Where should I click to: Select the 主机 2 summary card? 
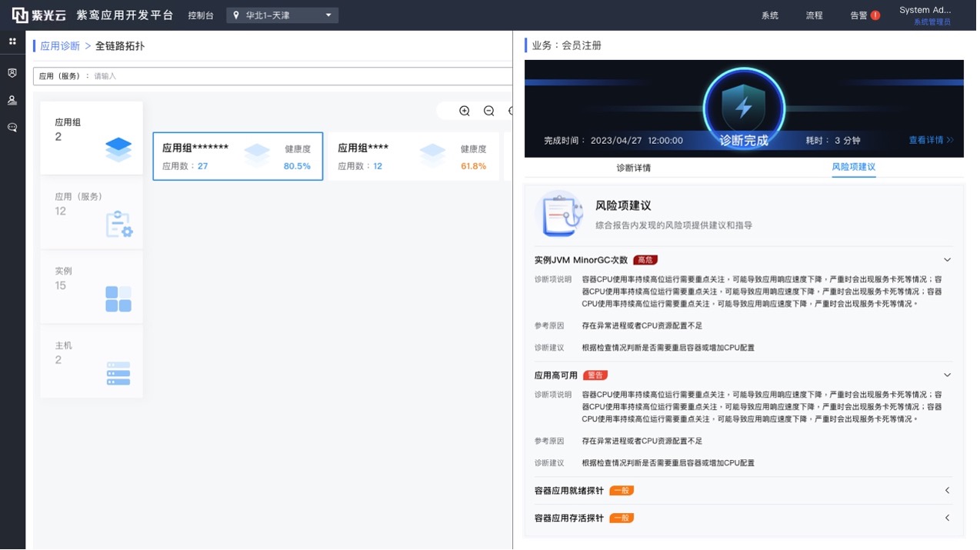[92, 362]
